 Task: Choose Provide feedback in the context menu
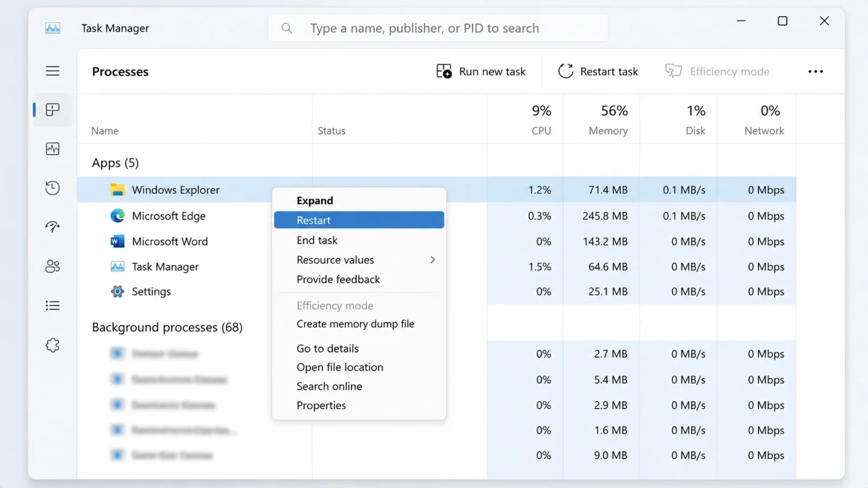359,279
